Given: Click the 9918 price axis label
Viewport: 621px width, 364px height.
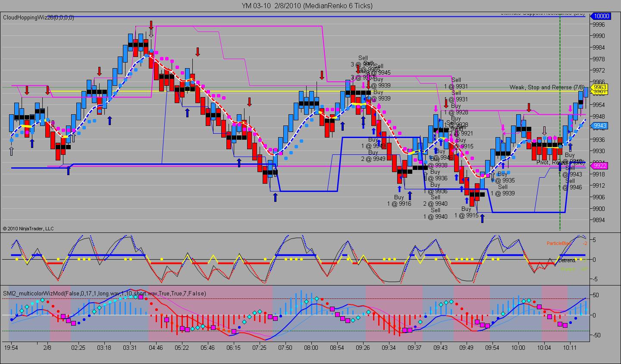Looking at the screenshot, I should (x=599, y=174).
